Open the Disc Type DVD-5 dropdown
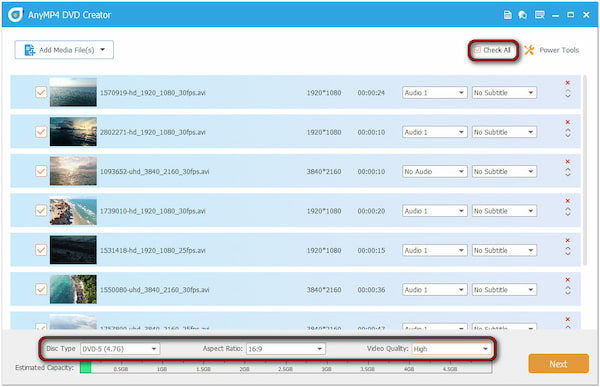This screenshot has height=387, width=600. click(120, 349)
